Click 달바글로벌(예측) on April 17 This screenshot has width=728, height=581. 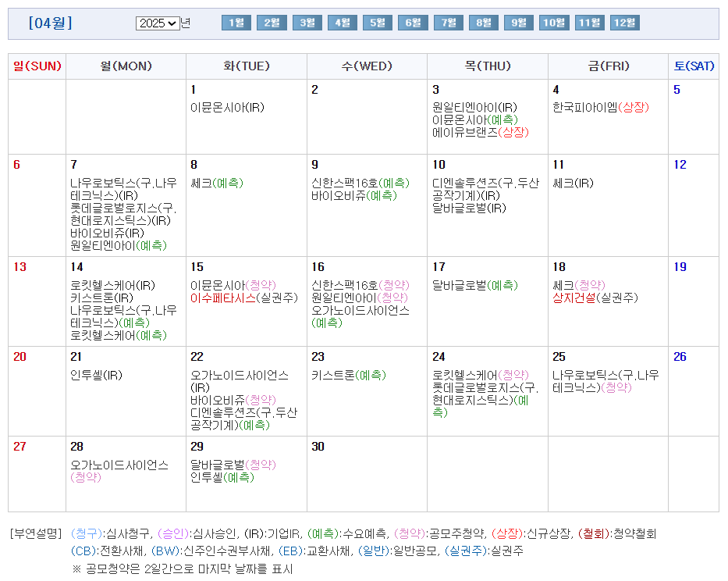click(475, 285)
